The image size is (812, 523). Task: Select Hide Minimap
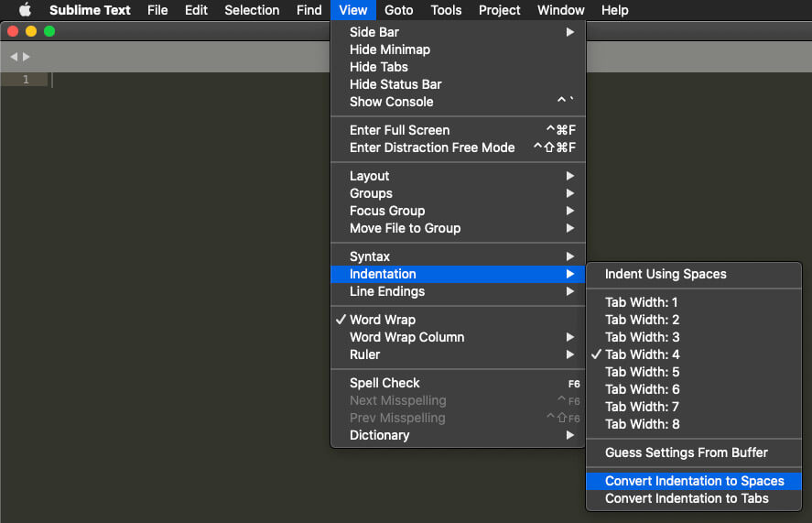389,49
